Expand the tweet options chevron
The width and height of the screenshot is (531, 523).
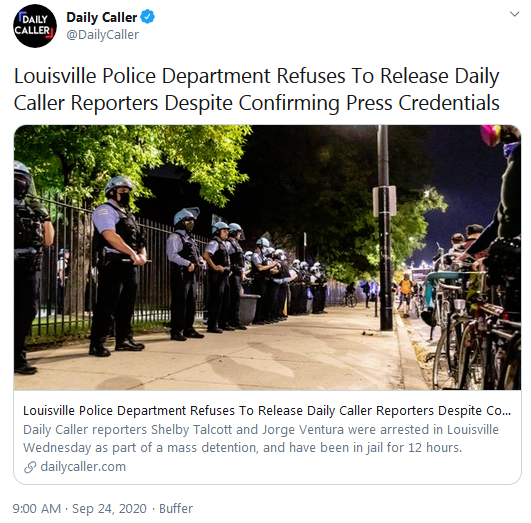[x=514, y=14]
